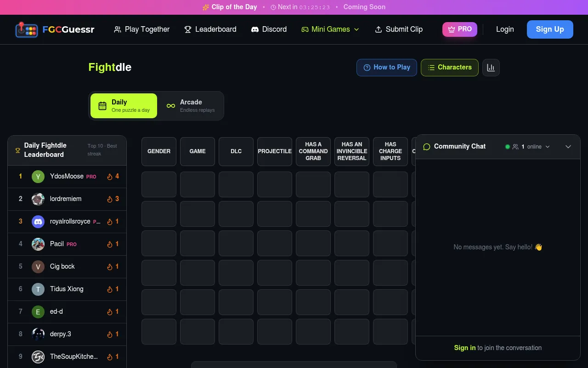The width and height of the screenshot is (588, 368).
Task: Click Cig bock name in leaderboard
Action: coord(62,267)
